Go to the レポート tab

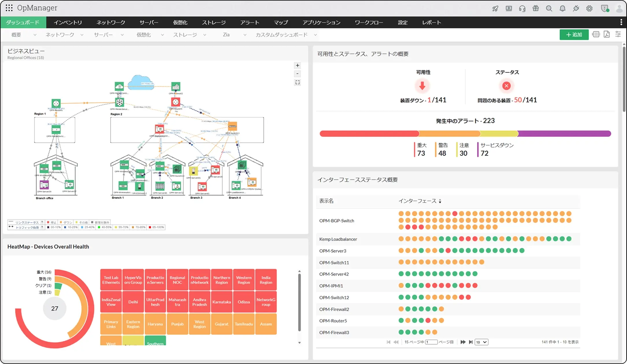coord(432,22)
